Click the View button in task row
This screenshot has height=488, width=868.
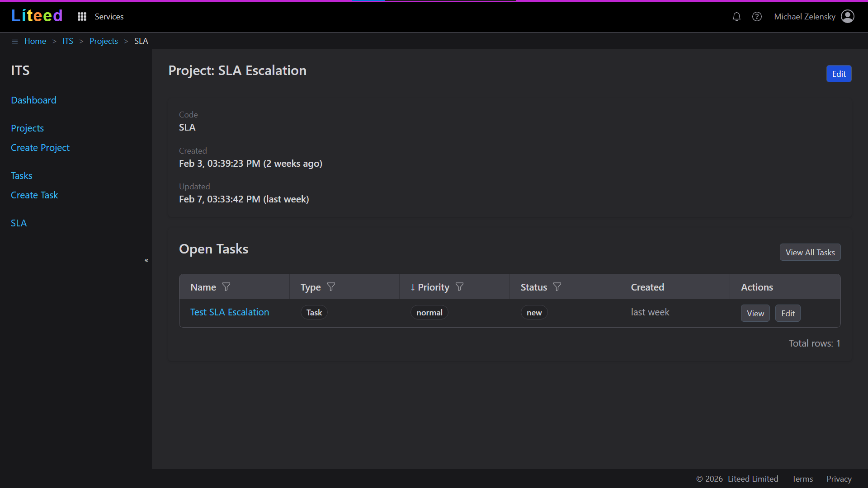(x=755, y=313)
